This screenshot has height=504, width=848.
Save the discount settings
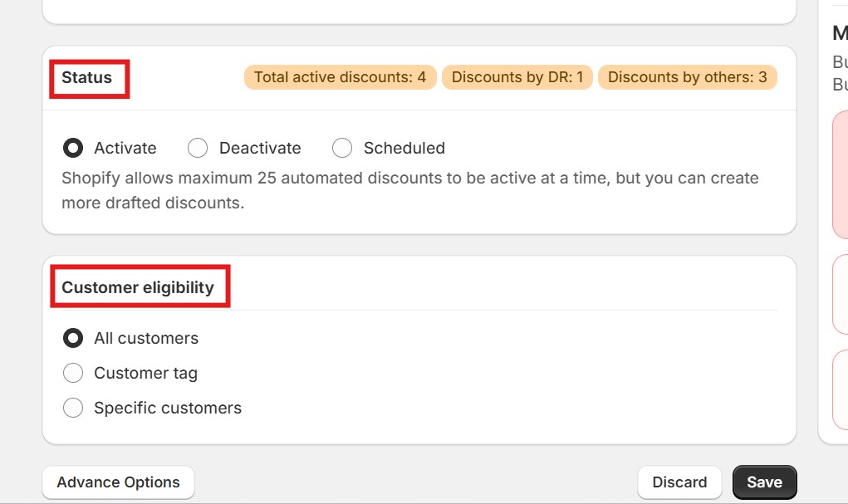(763, 482)
